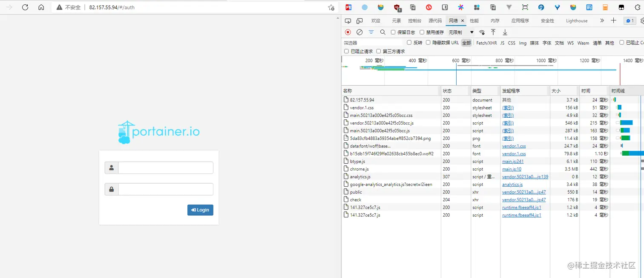Select the vendor.1.css request row
This screenshot has height=278, width=644.
coord(492,108)
